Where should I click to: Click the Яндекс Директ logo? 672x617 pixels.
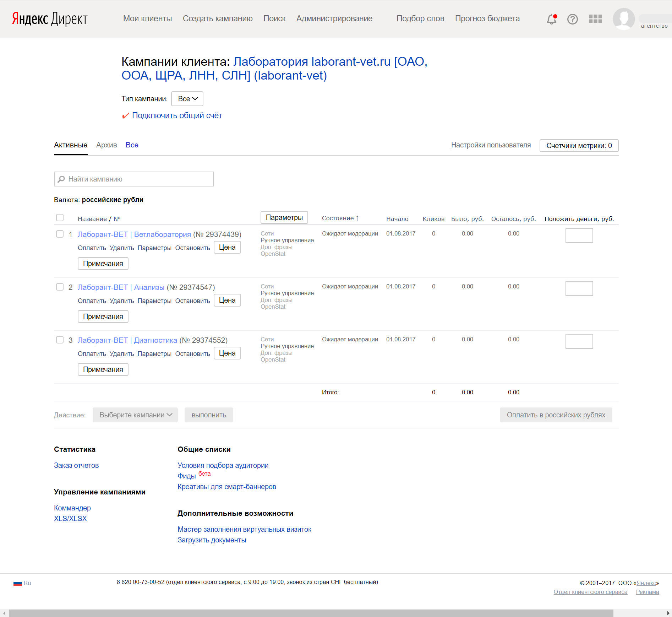point(50,19)
